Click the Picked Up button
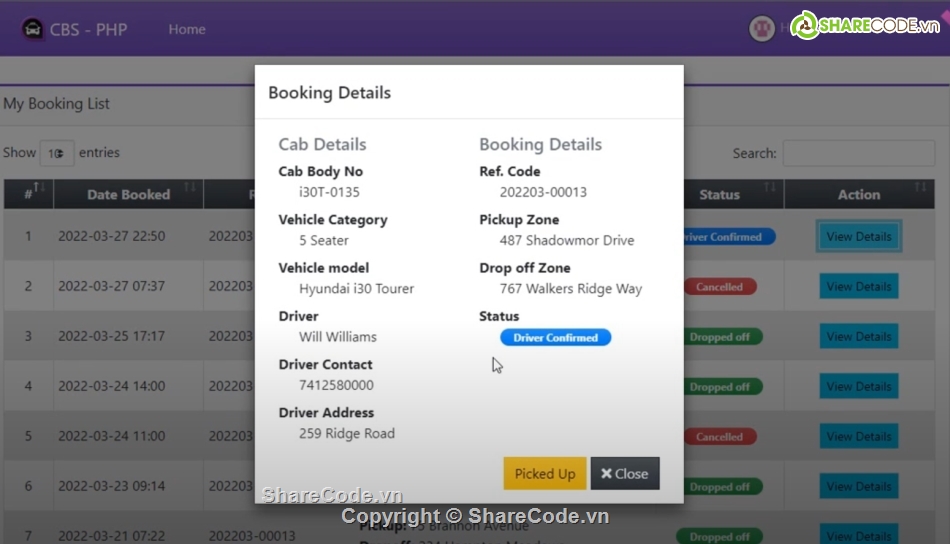Screen dimensions: 950x544 click(x=545, y=473)
